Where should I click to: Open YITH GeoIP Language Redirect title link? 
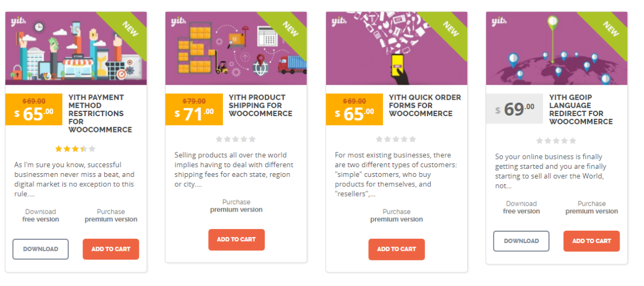point(581,110)
